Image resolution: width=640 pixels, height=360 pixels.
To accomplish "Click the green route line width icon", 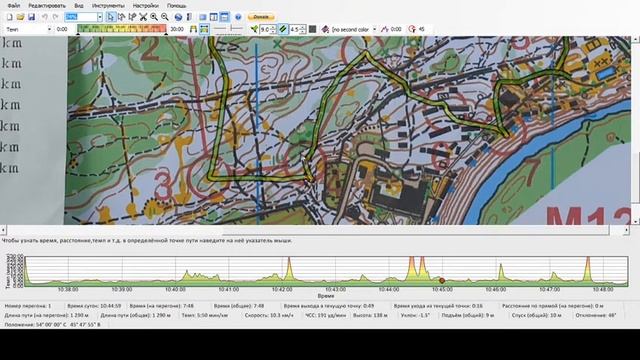I will click(x=254, y=29).
